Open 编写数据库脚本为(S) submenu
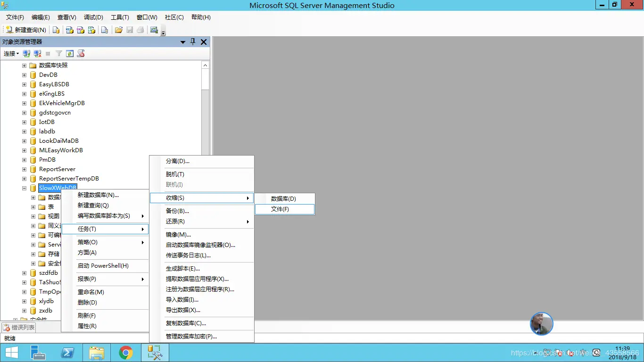 [105, 216]
